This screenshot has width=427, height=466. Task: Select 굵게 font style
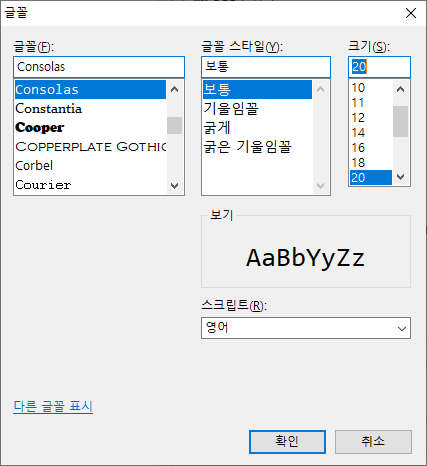click(257, 128)
